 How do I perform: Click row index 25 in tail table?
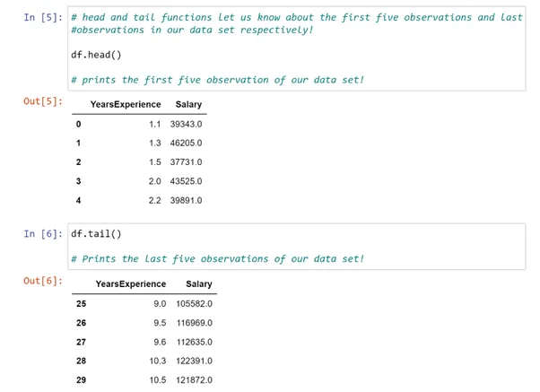[82, 304]
